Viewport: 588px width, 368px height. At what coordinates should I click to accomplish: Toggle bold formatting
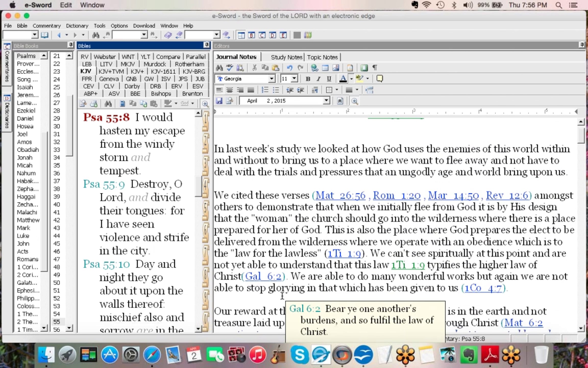point(308,79)
